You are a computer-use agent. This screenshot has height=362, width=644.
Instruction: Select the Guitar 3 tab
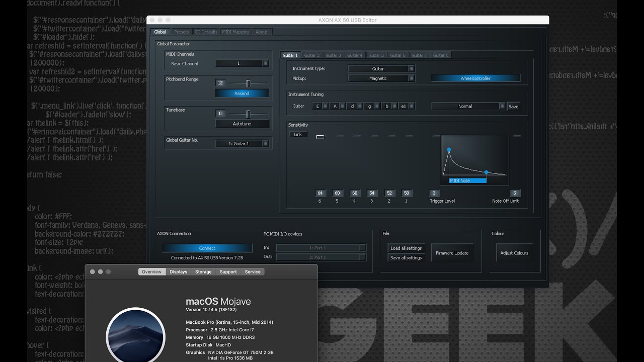coord(333,55)
